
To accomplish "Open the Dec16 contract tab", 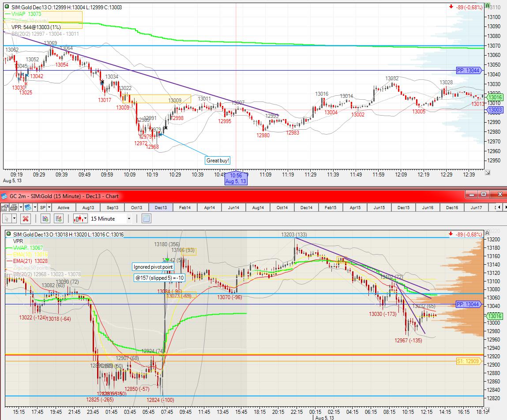I will (452, 208).
